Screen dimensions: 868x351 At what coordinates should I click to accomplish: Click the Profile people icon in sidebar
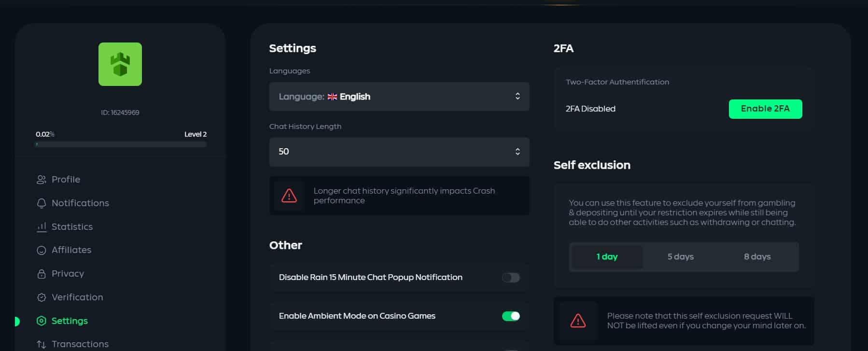pos(42,180)
